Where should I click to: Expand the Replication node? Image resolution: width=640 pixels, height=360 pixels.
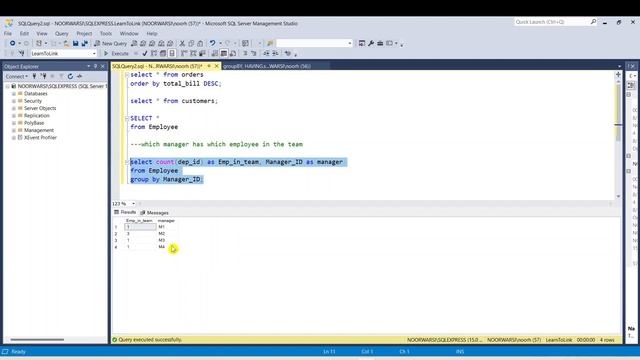click(x=14, y=116)
